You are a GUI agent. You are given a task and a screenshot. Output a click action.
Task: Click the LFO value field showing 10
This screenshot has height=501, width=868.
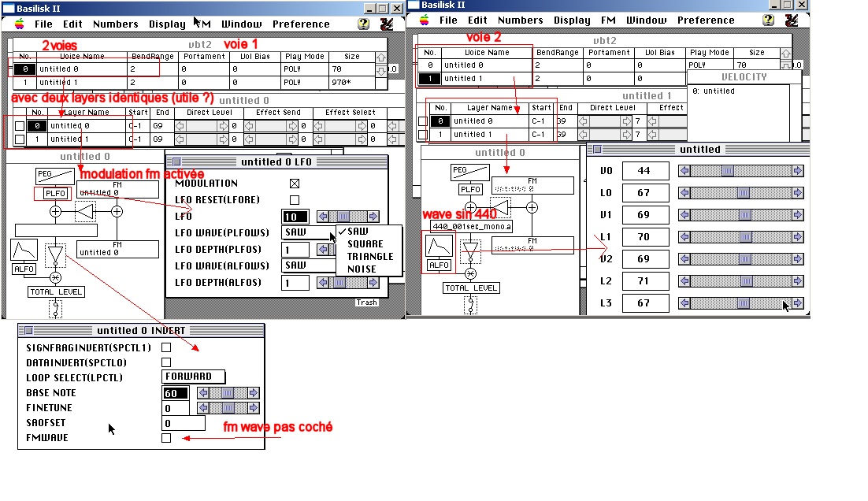coord(295,217)
